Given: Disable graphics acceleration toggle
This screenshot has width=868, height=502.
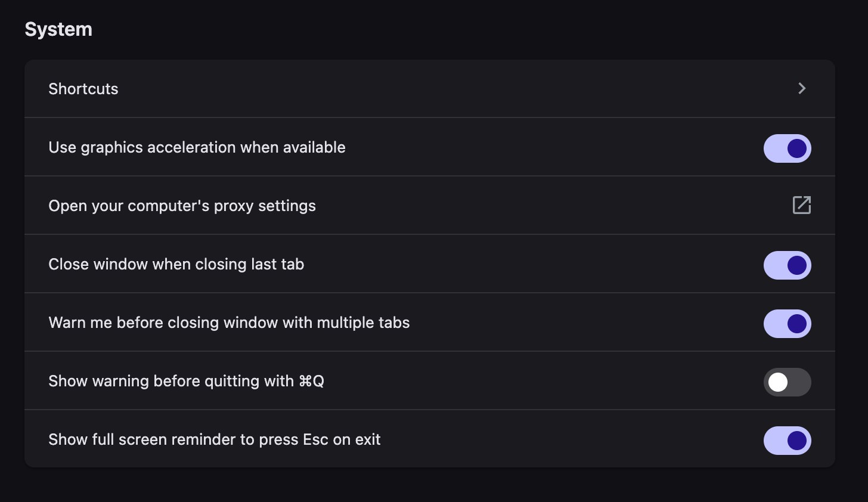Looking at the screenshot, I should point(787,148).
